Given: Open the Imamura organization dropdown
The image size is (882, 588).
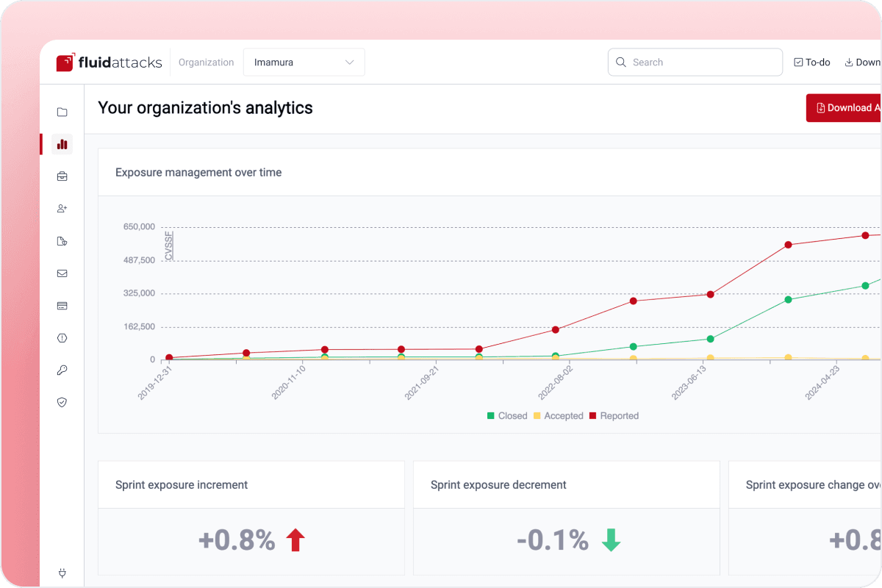Looking at the screenshot, I should coord(304,62).
